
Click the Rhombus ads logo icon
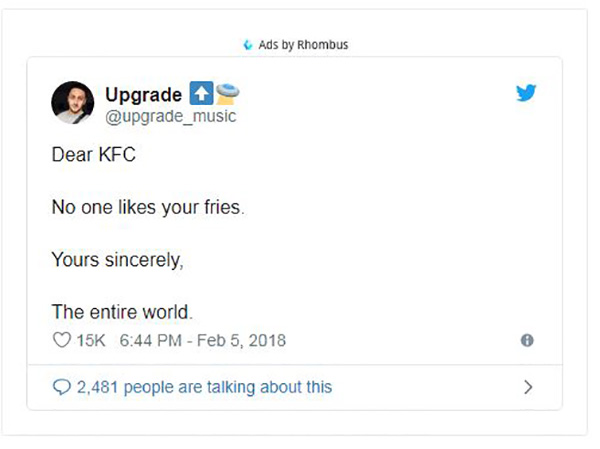pos(248,45)
